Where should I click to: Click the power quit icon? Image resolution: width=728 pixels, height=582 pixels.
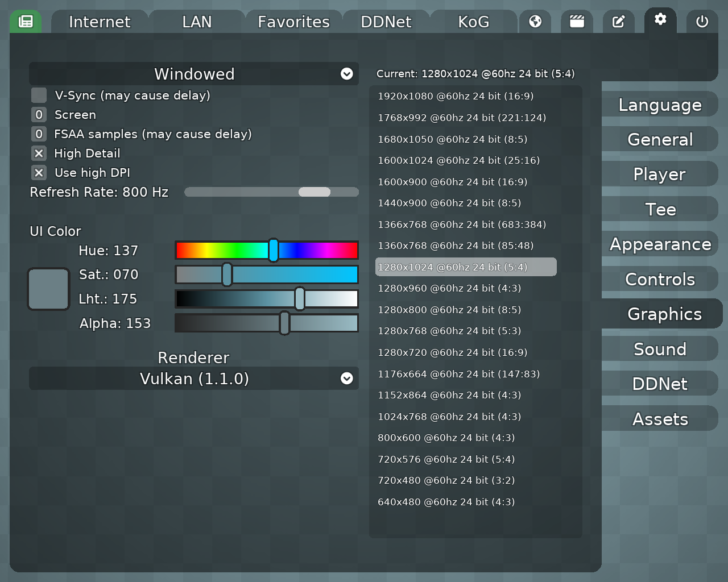point(701,20)
